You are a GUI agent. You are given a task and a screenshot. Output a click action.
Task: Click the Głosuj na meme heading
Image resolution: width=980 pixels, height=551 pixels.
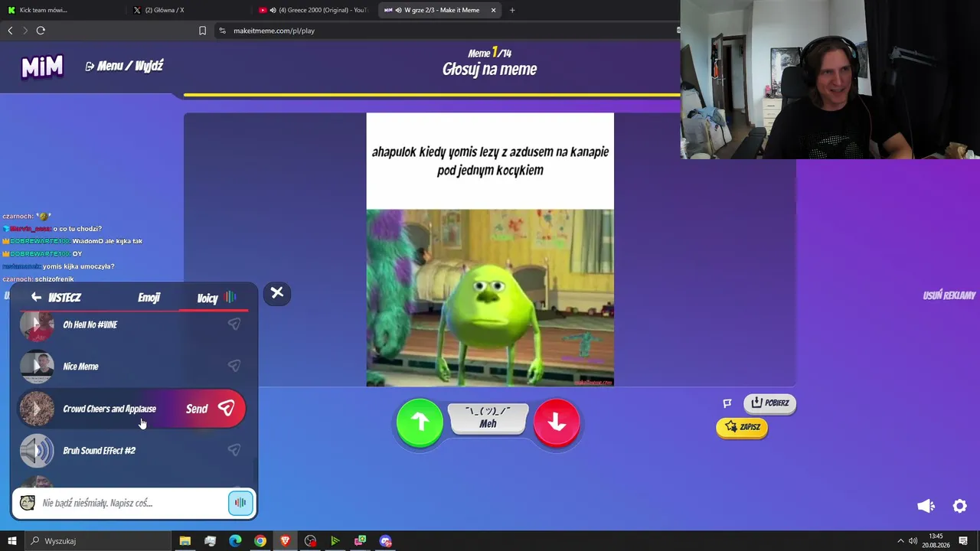coord(490,70)
